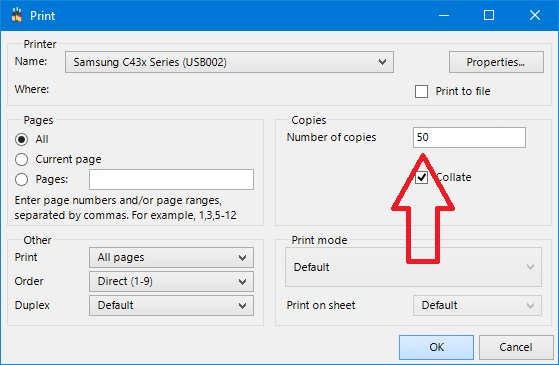Open printer Properties
Viewport: 559px width, 365px height.
496,62
